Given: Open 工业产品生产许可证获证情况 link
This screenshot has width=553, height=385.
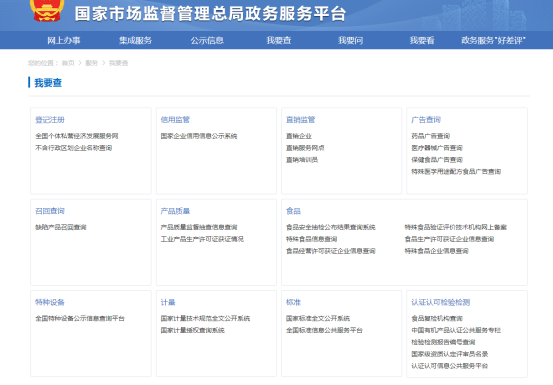Looking at the screenshot, I should pos(202,239).
